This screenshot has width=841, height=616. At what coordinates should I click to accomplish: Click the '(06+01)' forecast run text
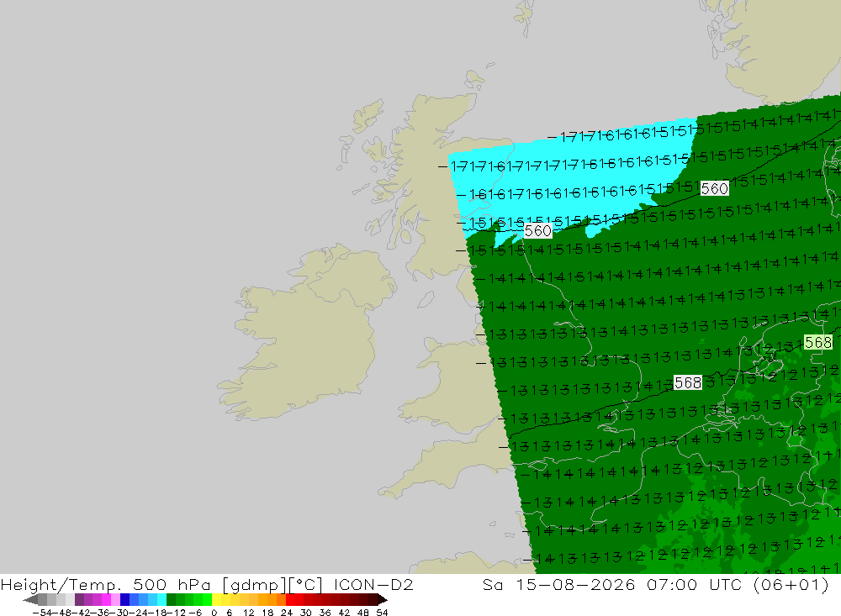click(791, 585)
